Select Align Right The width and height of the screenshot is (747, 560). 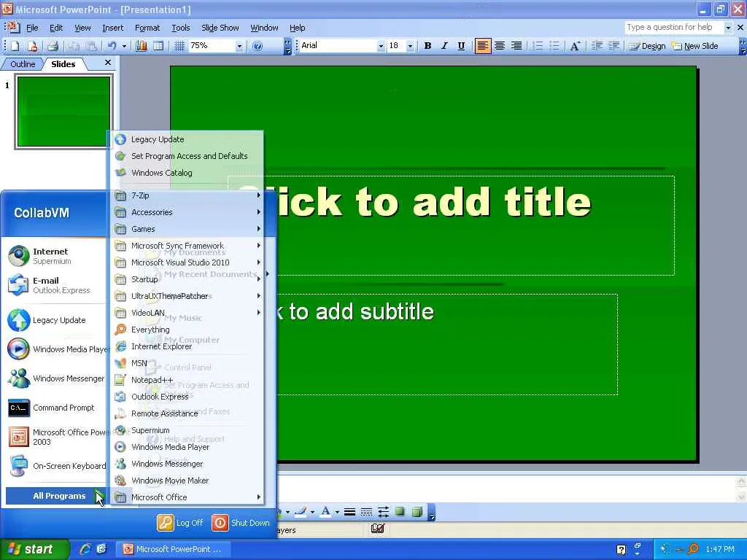(x=516, y=46)
